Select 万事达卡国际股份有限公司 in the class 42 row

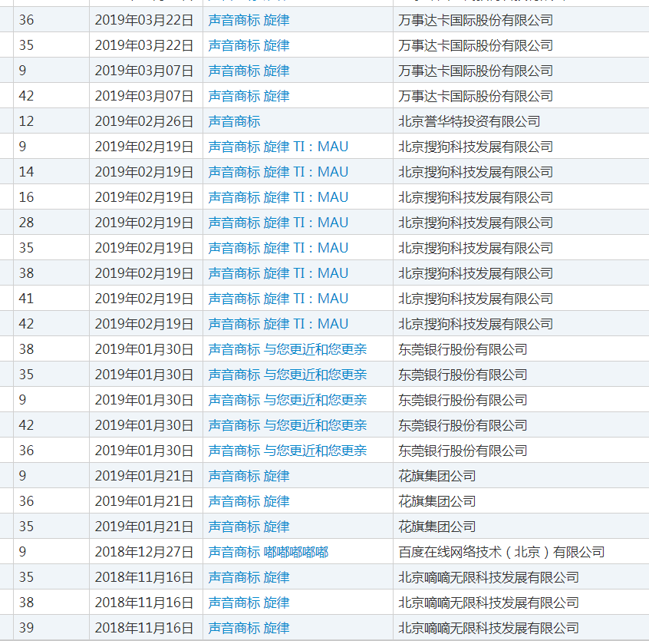476,96
